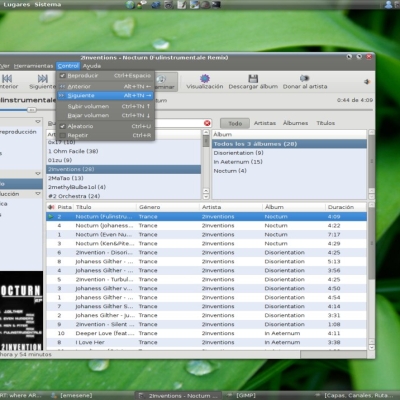Select the track "I Love Her"
400x400 pixels.
pyautogui.click(x=206, y=342)
